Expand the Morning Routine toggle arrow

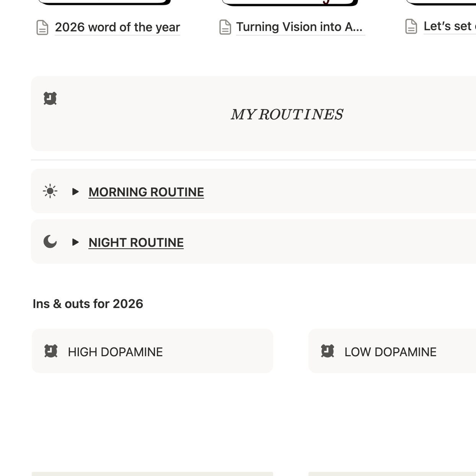[x=75, y=191]
